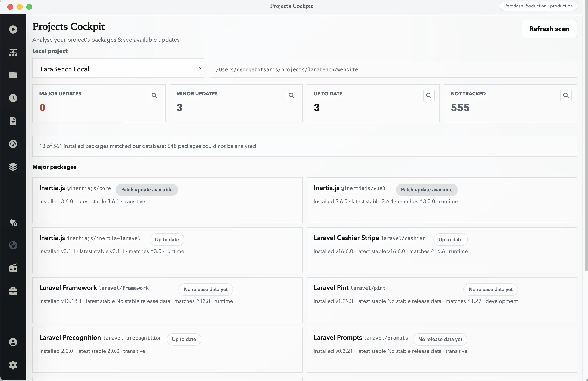Click the Laravel Prompts title

(338, 338)
